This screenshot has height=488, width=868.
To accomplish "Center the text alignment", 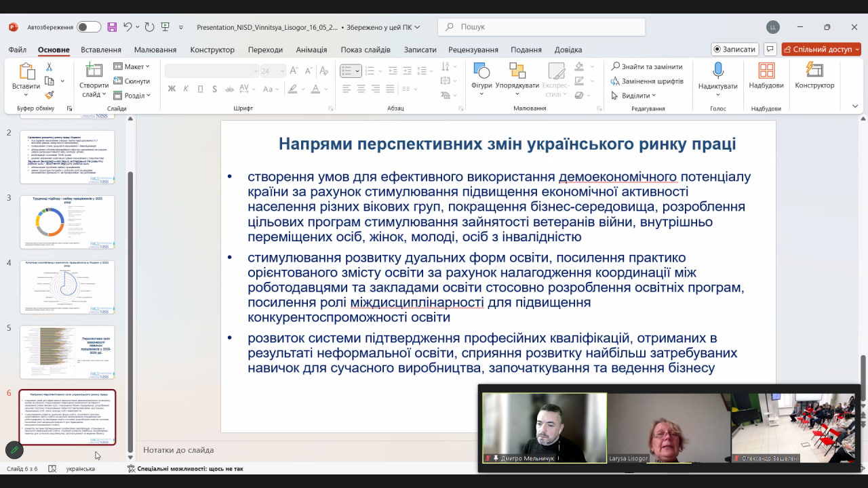I will [x=361, y=89].
